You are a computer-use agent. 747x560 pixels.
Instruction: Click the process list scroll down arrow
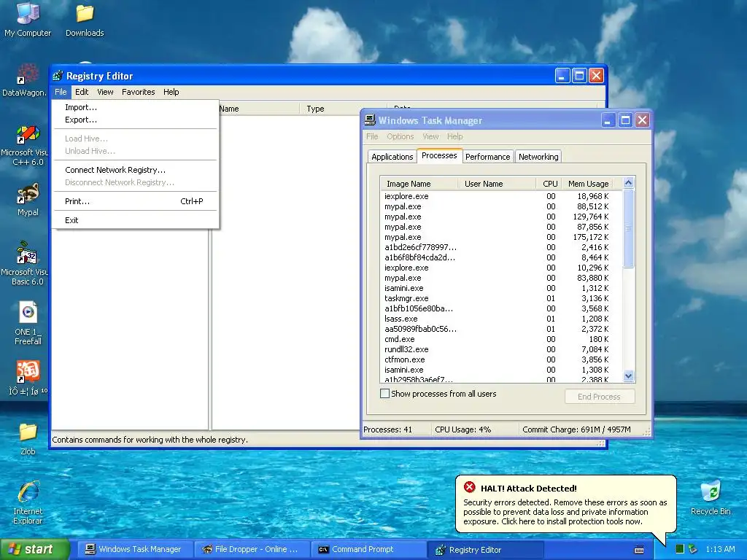(628, 376)
